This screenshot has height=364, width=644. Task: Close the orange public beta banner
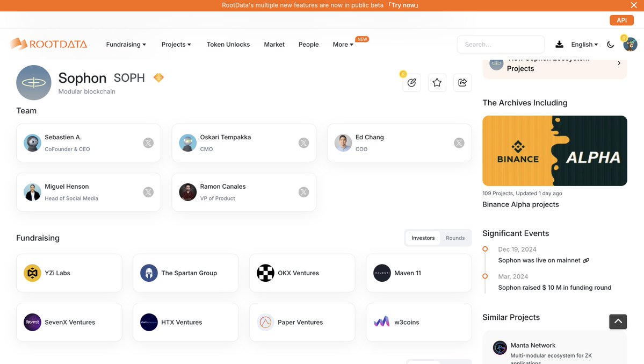634,5
